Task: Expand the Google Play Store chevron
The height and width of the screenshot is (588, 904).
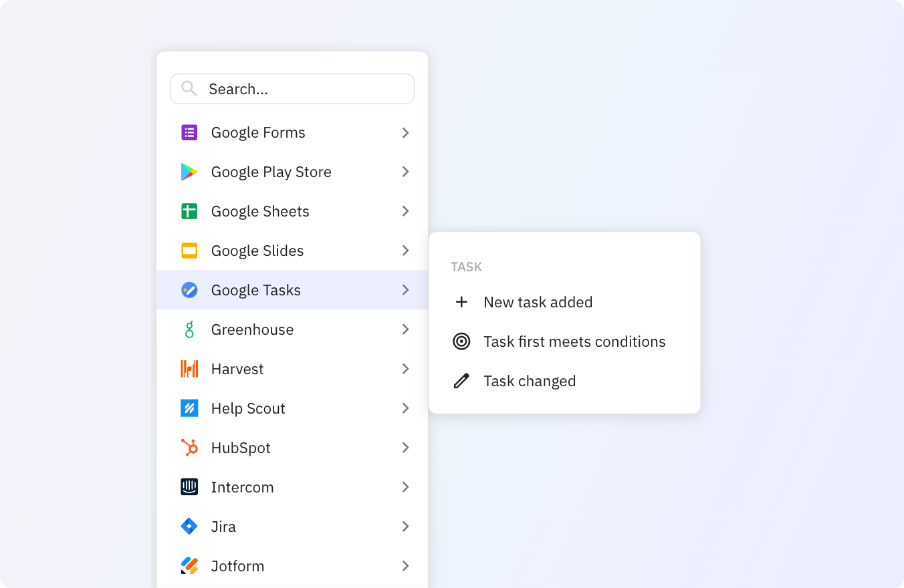Action: (x=405, y=172)
